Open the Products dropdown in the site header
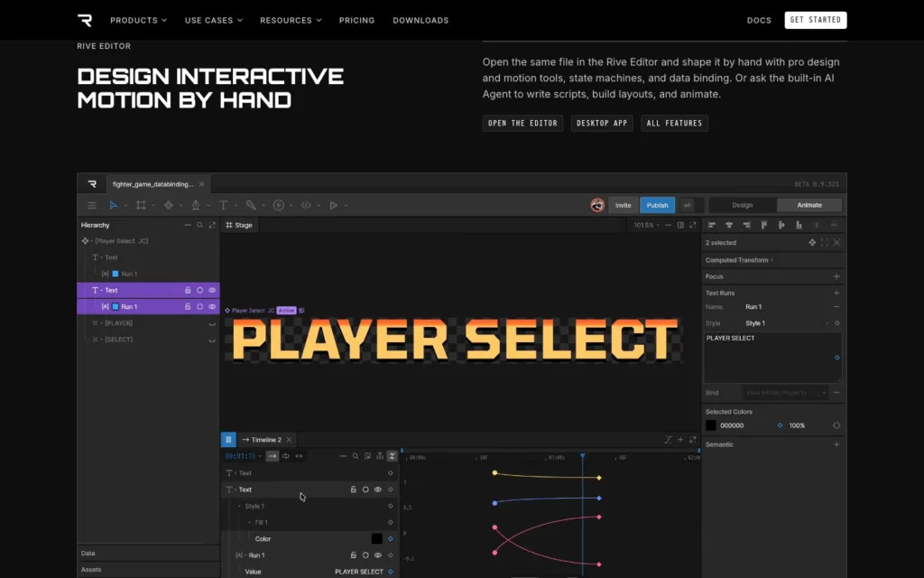Screen dimensions: 924x578 (x=138, y=20)
